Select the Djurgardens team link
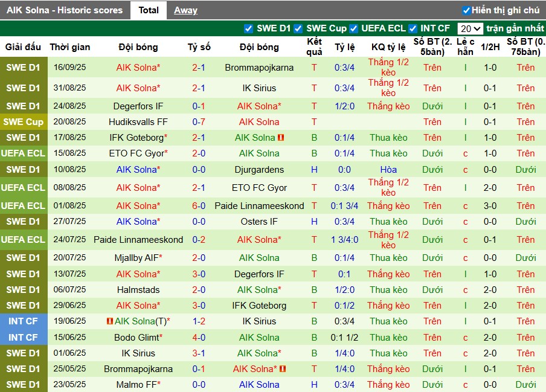Screen dimensions: 546x392 [259, 170]
